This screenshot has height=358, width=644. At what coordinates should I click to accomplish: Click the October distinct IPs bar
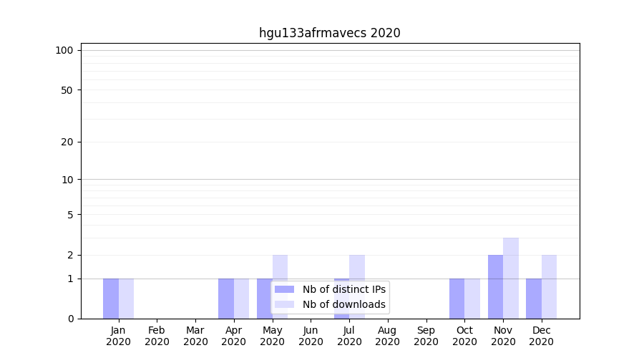pyautogui.click(x=457, y=299)
